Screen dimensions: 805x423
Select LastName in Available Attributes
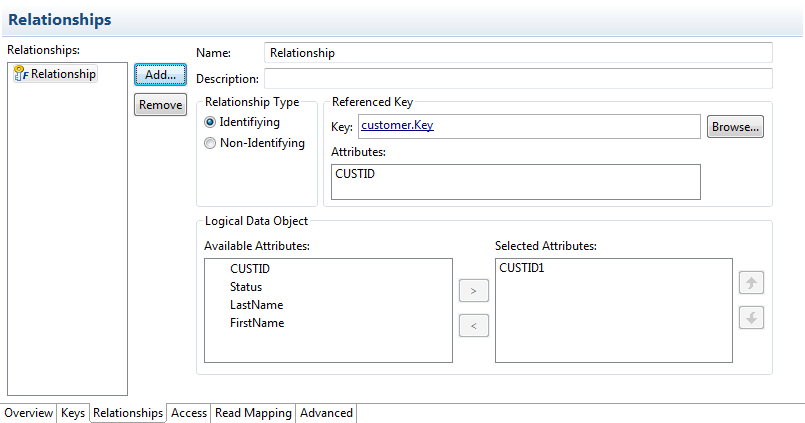(257, 305)
